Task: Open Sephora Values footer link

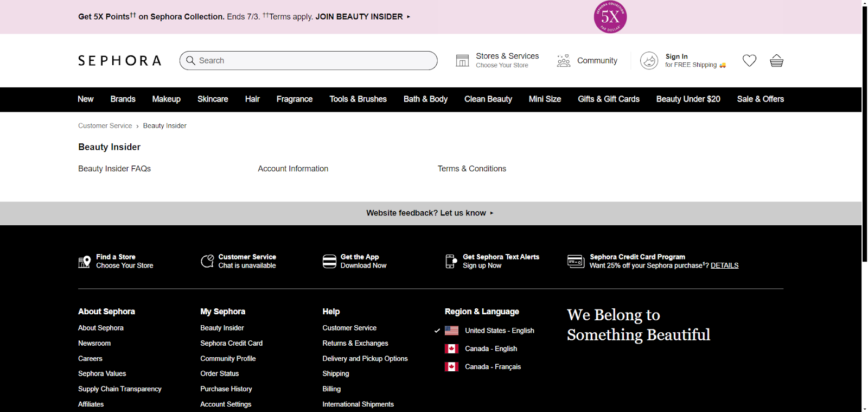Action: pos(102,373)
